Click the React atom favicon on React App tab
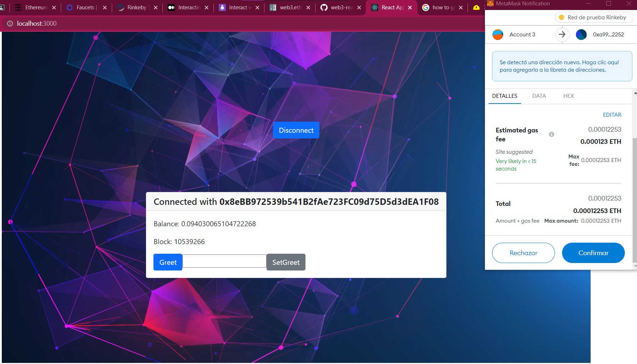 375,7
